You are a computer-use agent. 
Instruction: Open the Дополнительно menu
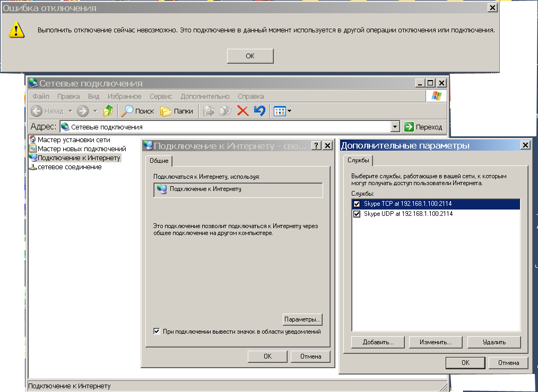[x=205, y=97]
